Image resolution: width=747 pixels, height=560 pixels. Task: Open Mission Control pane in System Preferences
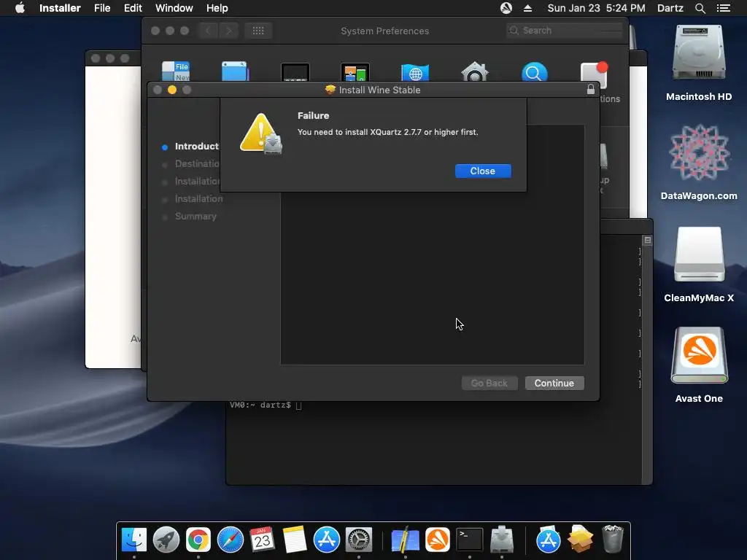(x=355, y=72)
